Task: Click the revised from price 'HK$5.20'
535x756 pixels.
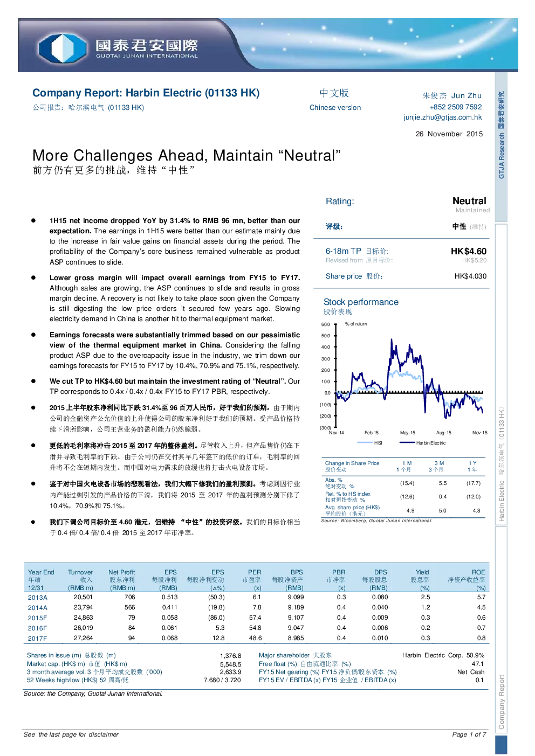Action: 474,260
